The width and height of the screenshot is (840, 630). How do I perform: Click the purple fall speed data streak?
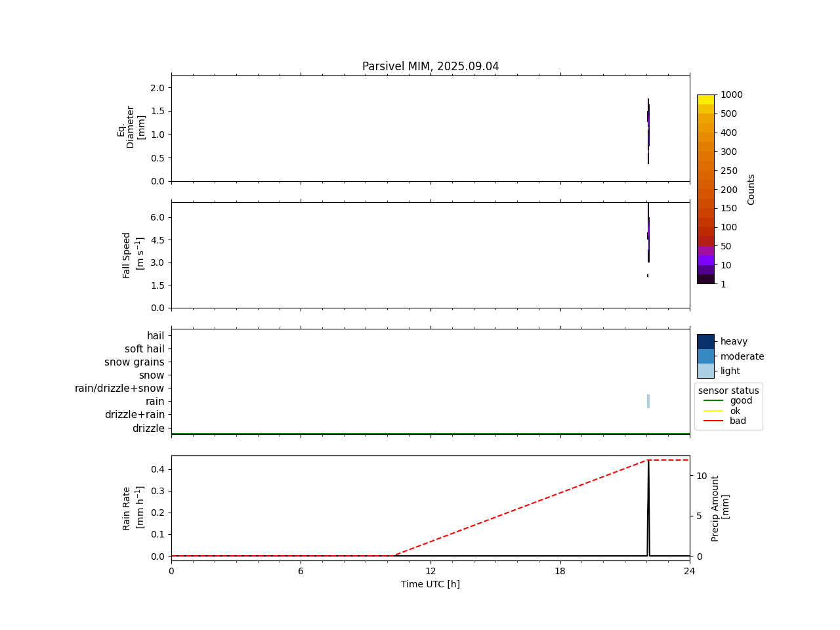click(648, 233)
